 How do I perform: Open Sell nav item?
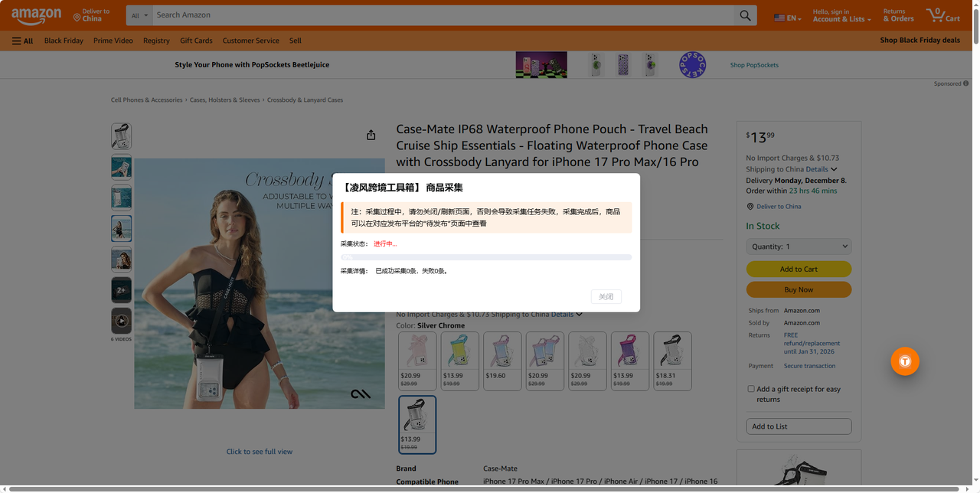click(296, 41)
